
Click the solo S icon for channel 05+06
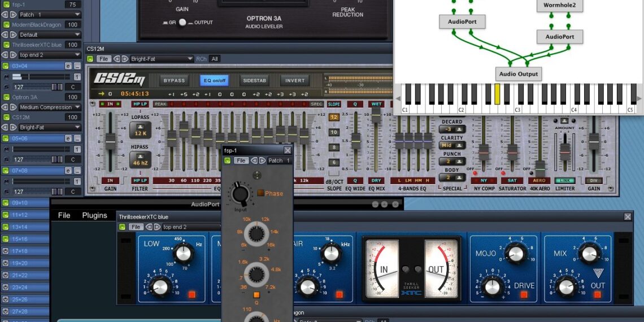point(6,159)
